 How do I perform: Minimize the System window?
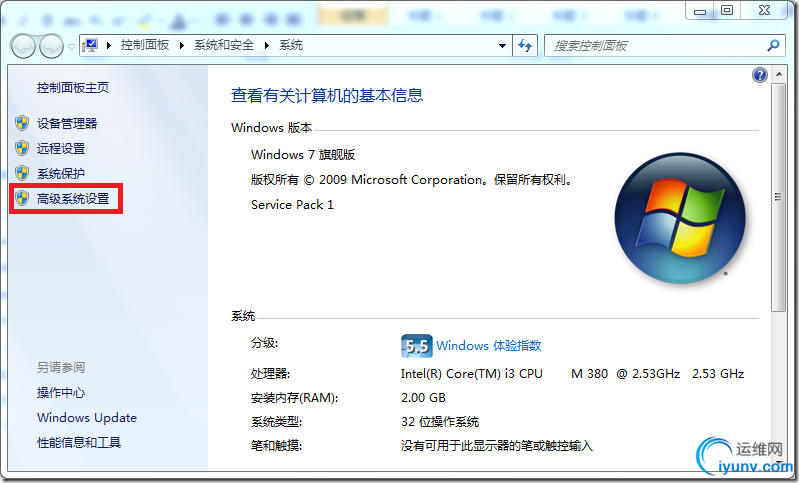[x=700, y=10]
